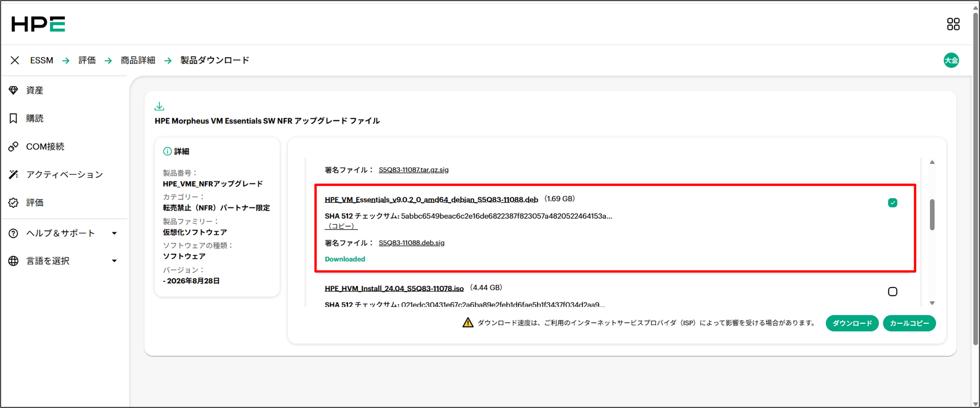Image resolution: width=980 pixels, height=408 pixels.
Task: Click the link icon beside COM接続
Action: [14, 146]
